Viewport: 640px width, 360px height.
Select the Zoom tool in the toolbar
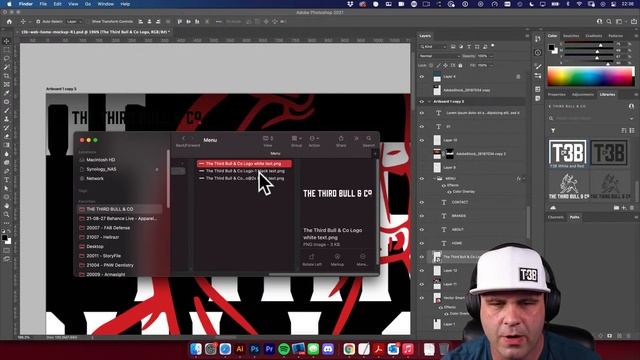click(7, 214)
